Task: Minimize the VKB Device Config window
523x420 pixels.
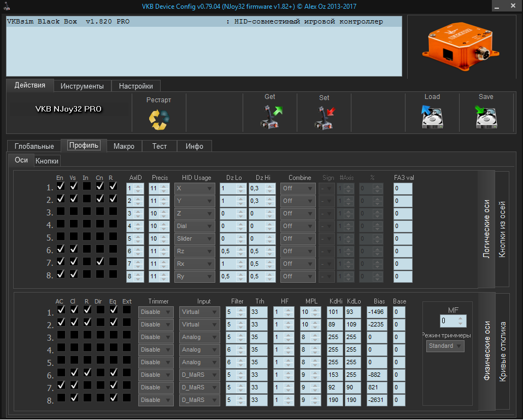Action: pos(497,6)
